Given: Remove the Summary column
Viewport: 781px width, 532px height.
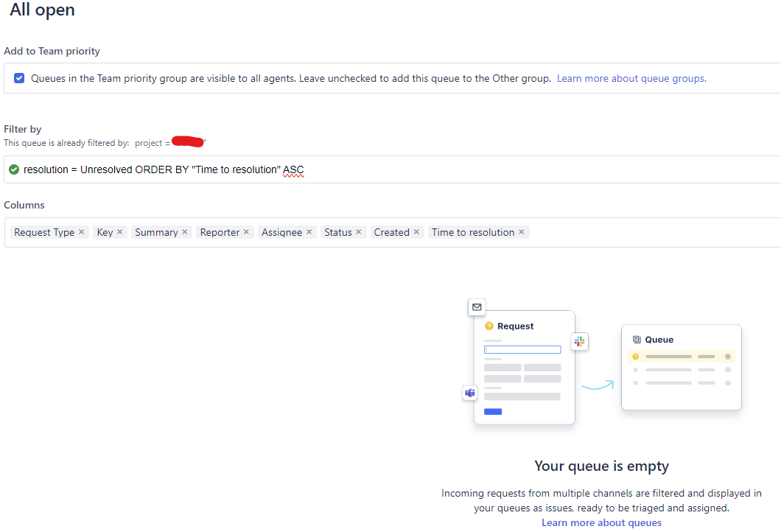Looking at the screenshot, I should (x=185, y=232).
